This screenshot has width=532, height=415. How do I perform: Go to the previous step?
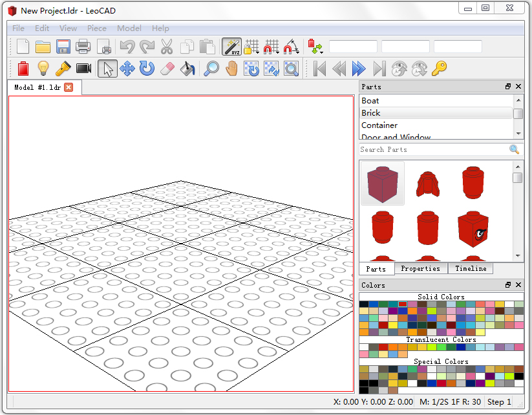339,69
